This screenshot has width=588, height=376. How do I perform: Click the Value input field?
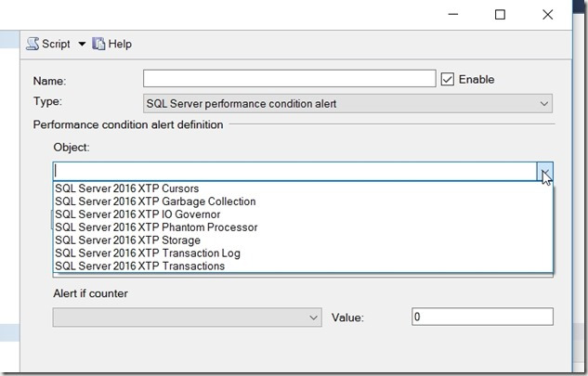pyautogui.click(x=481, y=317)
